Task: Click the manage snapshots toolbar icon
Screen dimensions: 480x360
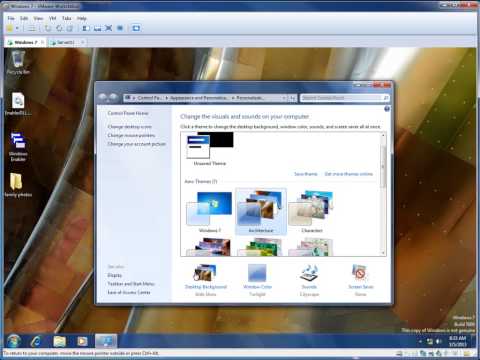Action: [x=70, y=28]
